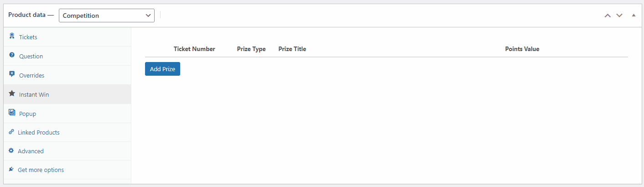Move the Product data panel up
Screen dimensions: 644x187
pyautogui.click(x=608, y=16)
